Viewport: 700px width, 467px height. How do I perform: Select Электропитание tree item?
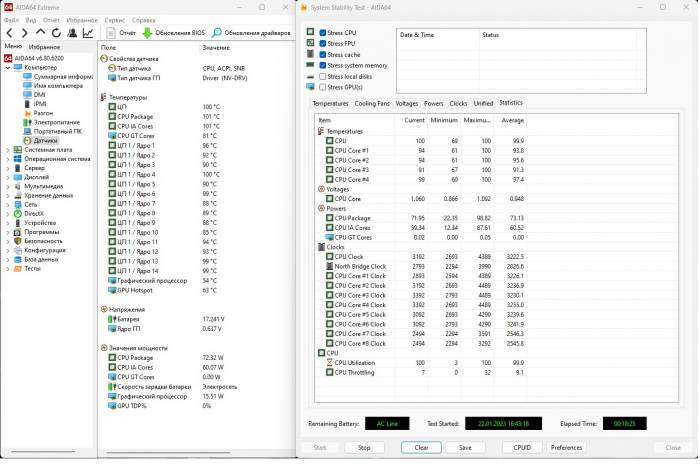(52, 122)
